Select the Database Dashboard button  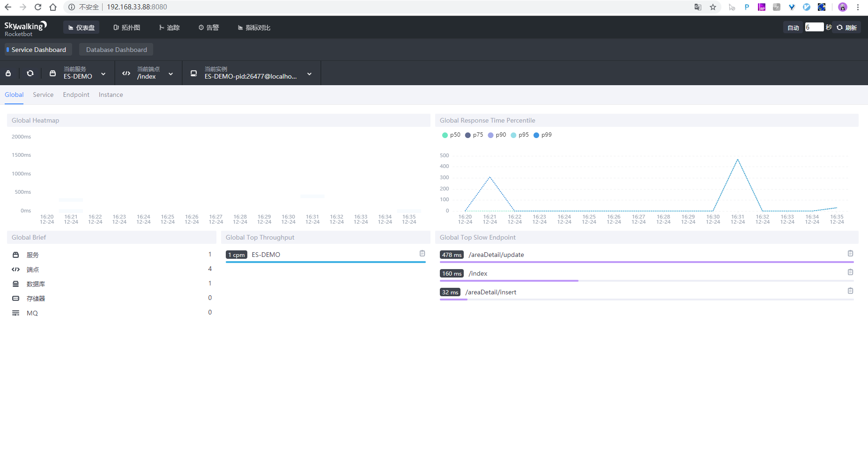click(x=116, y=50)
